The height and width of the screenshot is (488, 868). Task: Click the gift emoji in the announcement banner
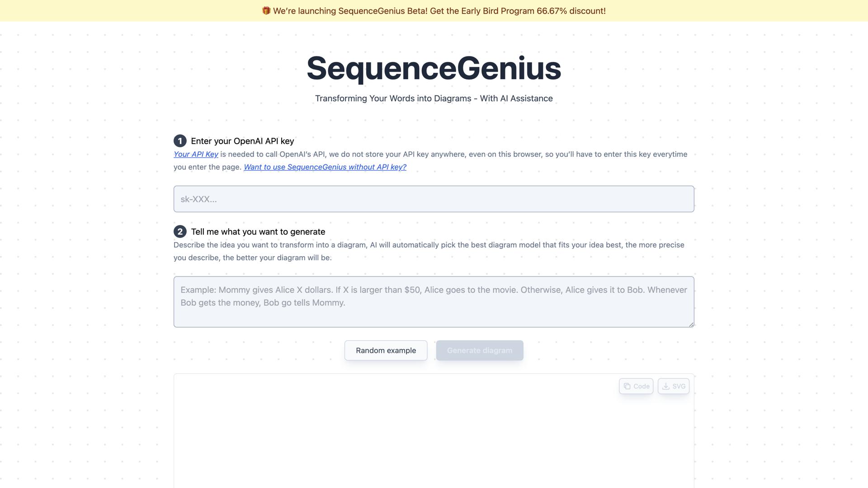[267, 10]
